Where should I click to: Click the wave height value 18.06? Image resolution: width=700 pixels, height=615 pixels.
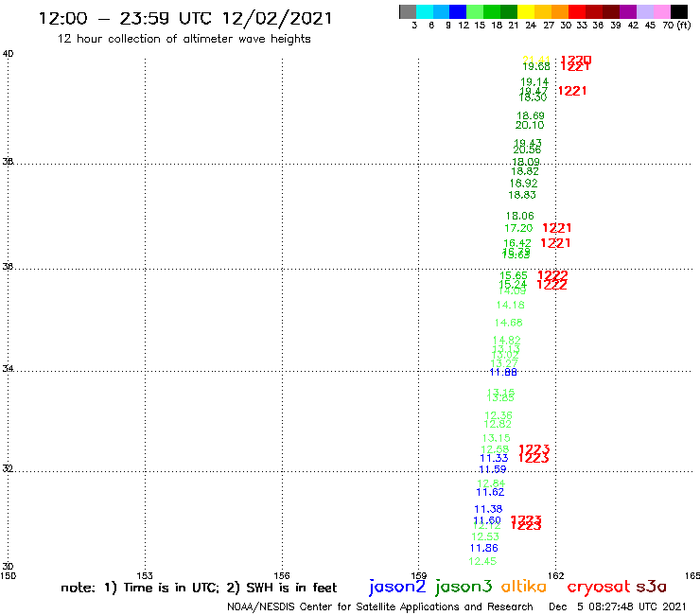(519, 216)
